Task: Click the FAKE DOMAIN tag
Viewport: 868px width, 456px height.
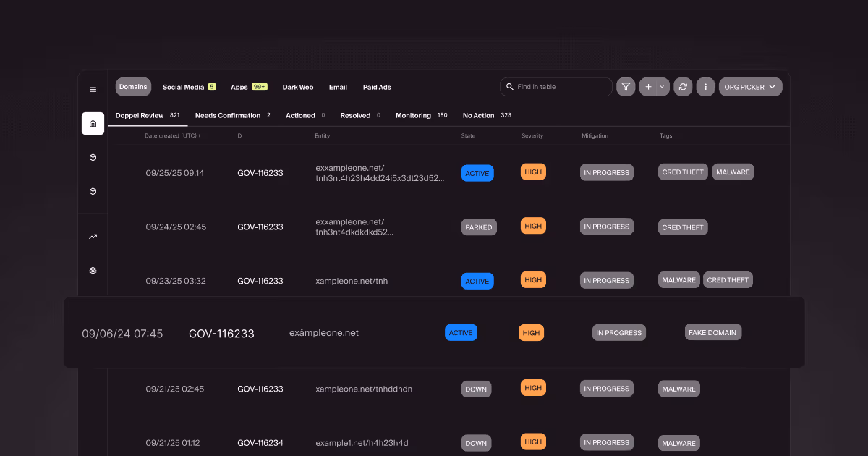Action: [x=712, y=333]
